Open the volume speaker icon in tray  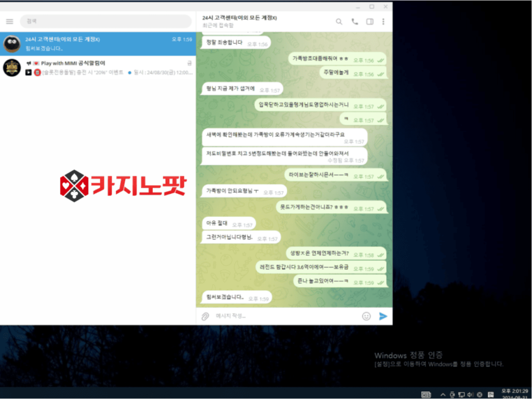[x=470, y=395]
